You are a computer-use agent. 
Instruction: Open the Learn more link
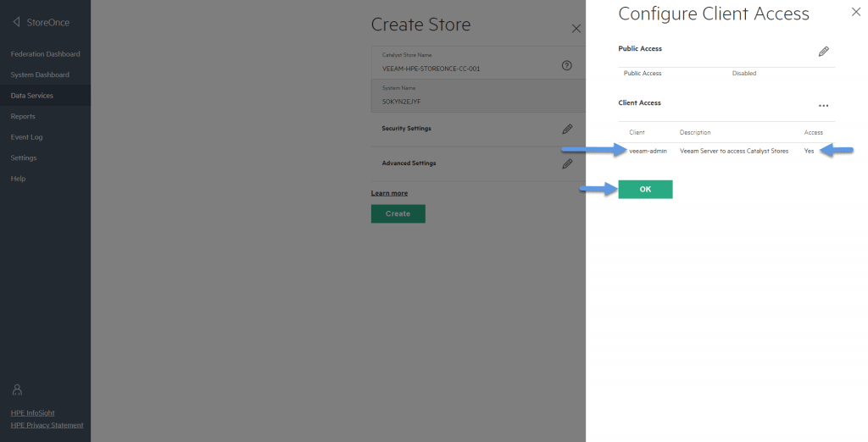point(389,193)
